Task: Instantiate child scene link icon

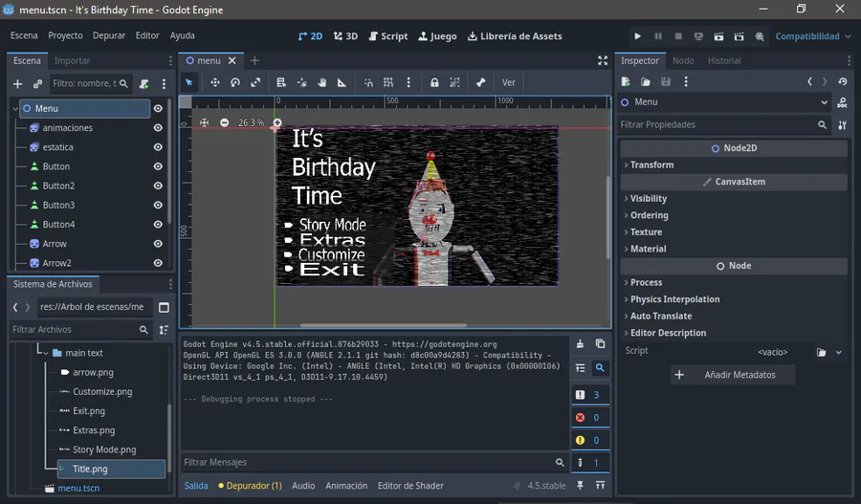Action: point(37,83)
